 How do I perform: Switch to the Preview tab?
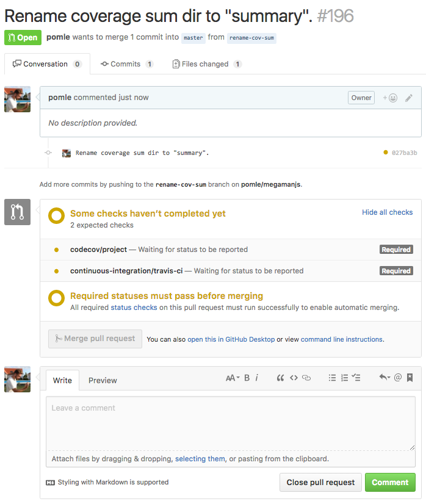pyautogui.click(x=103, y=380)
